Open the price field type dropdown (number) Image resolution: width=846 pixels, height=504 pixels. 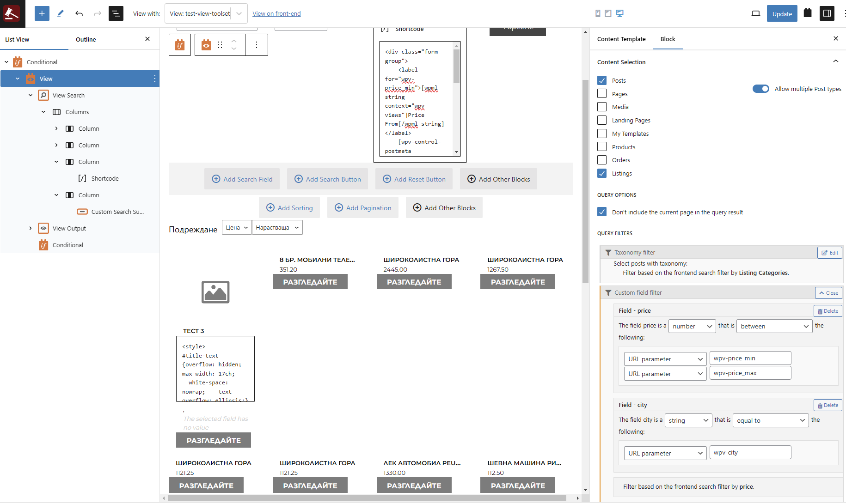pos(692,326)
